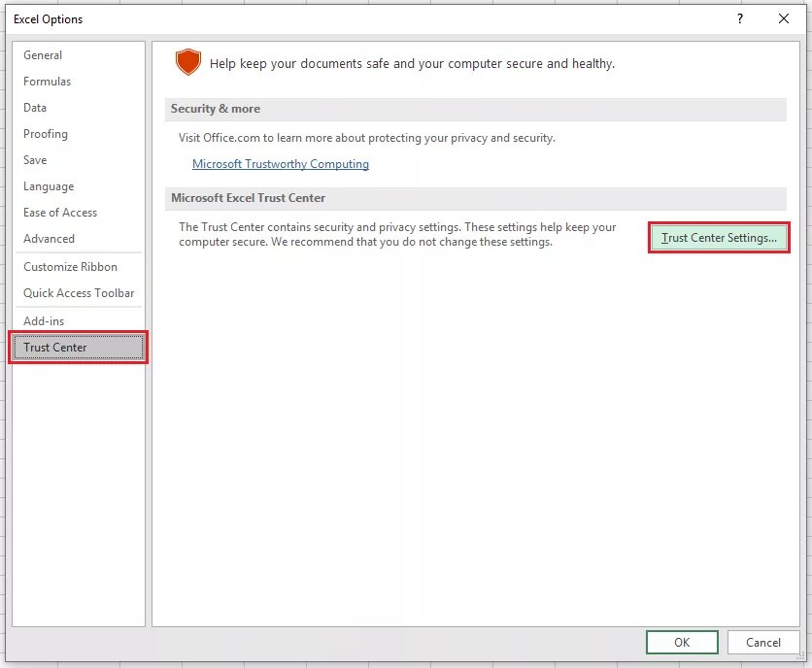812x668 pixels.
Task: Select the Add-ins category
Action: click(43, 320)
